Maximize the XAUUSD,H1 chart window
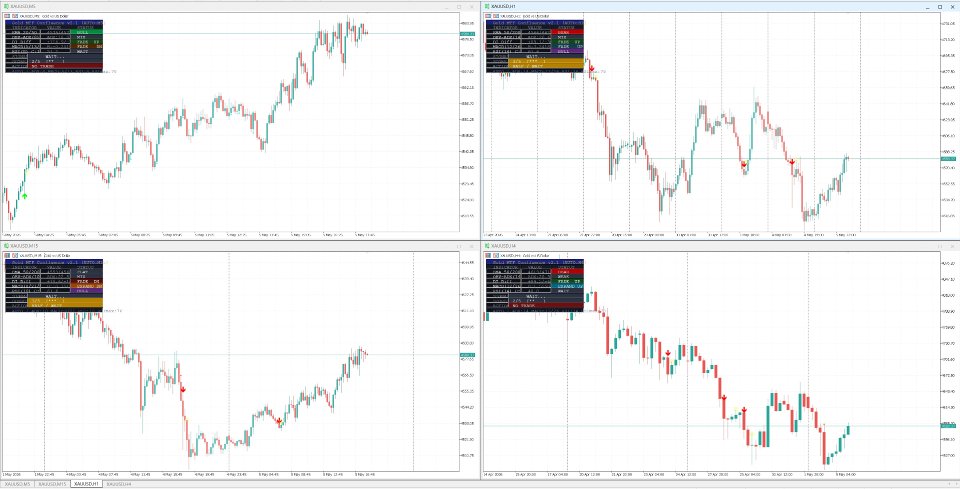 pos(940,6)
